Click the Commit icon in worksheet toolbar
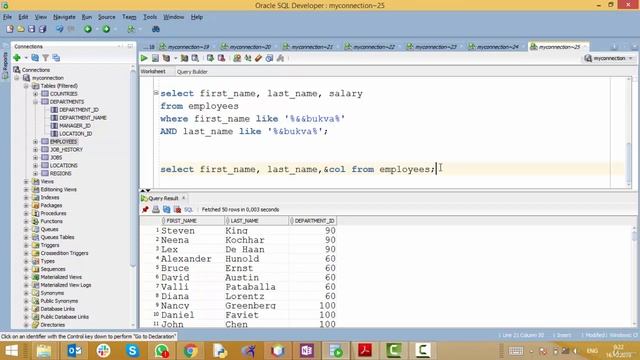Image resolution: width=640 pixels, height=360 pixels. pyautogui.click(x=210, y=58)
